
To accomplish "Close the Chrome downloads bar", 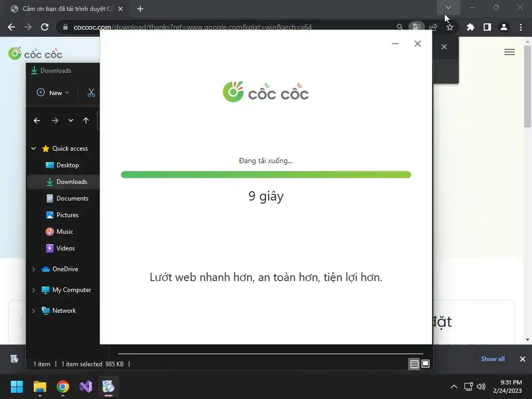I will point(523,359).
